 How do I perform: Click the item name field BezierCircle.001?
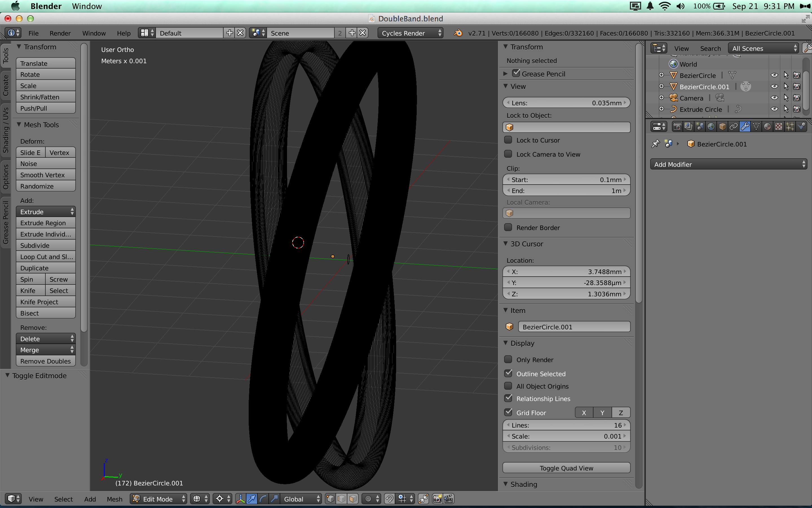[x=574, y=327]
